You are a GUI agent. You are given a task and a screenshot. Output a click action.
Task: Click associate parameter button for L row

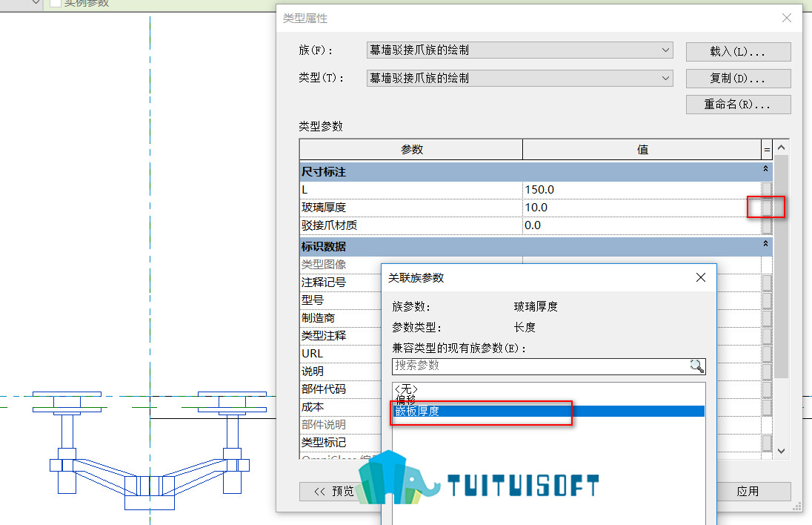(x=766, y=190)
